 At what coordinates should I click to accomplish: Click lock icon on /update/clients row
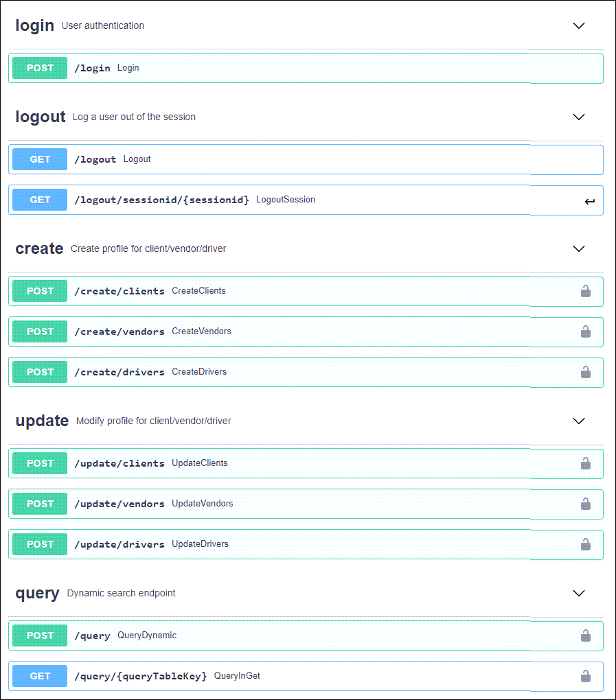tap(586, 463)
